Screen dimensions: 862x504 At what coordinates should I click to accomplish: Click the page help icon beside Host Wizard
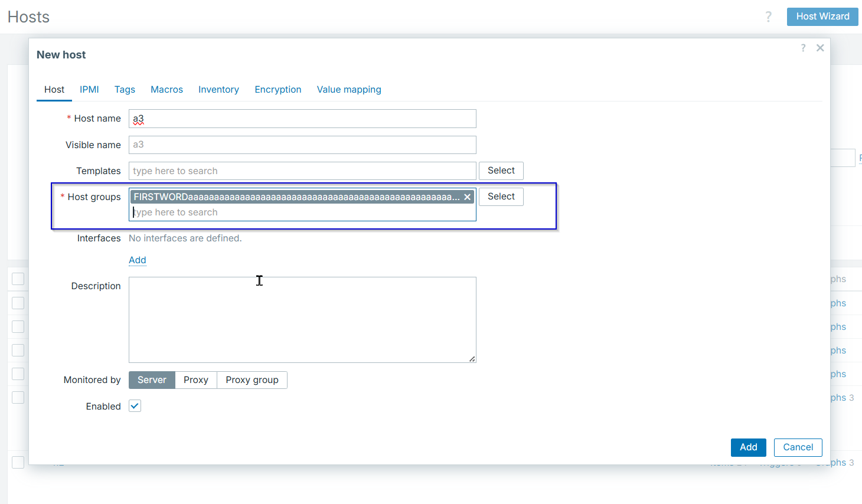pos(768,17)
